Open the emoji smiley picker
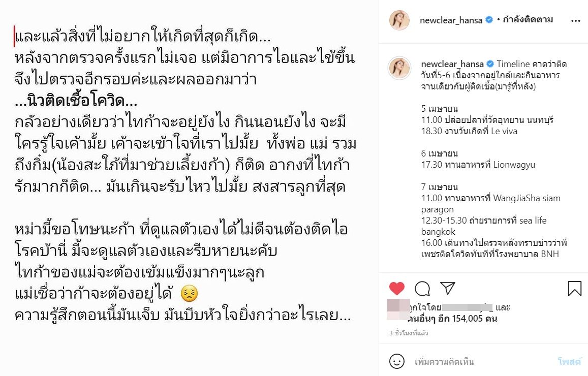 coord(397,361)
